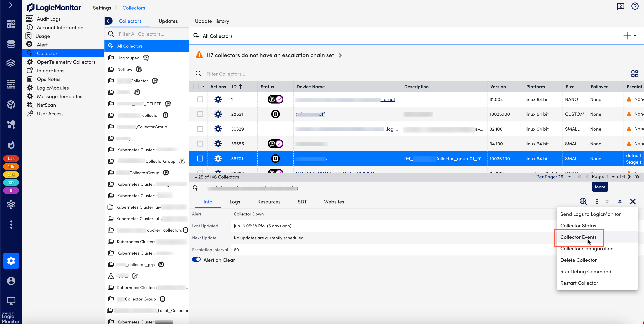644x324 pixels.
Task: Toggle the select-all collectors checkbox
Action: [196, 86]
